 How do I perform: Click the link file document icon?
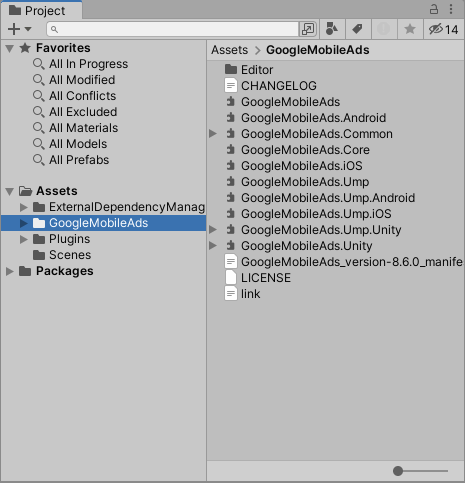pos(231,293)
